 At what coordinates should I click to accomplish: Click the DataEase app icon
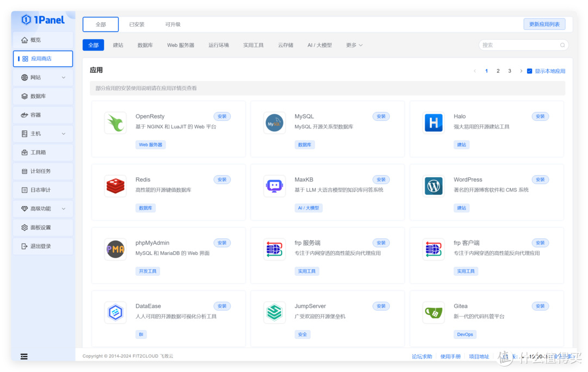[x=115, y=312]
